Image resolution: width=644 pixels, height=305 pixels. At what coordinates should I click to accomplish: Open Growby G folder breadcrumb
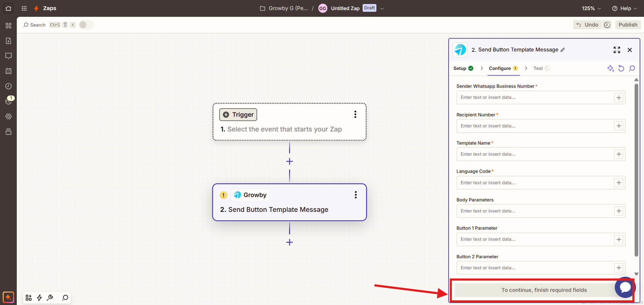tap(284, 8)
